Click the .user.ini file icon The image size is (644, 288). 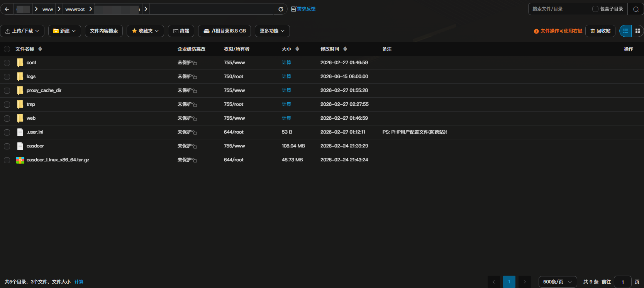pyautogui.click(x=20, y=132)
